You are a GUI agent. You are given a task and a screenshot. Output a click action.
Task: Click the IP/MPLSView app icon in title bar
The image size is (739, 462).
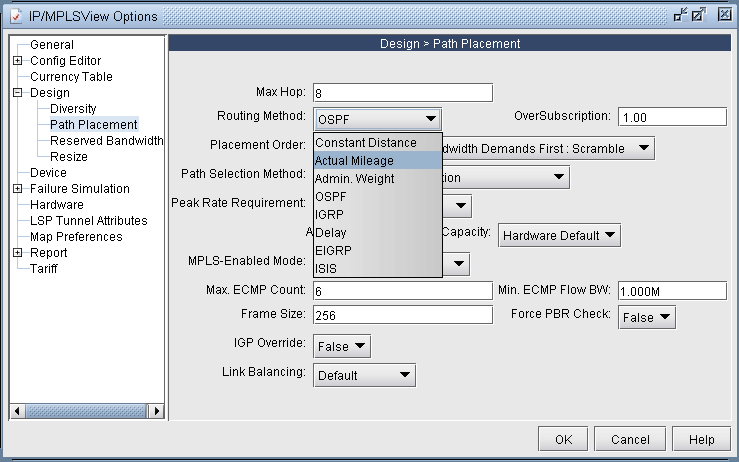[x=14, y=14]
